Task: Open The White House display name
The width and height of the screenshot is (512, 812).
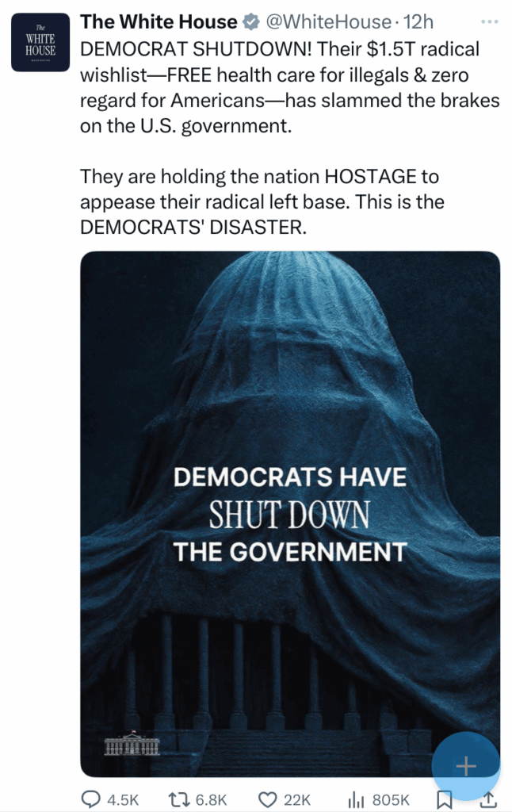Action: click(x=159, y=21)
